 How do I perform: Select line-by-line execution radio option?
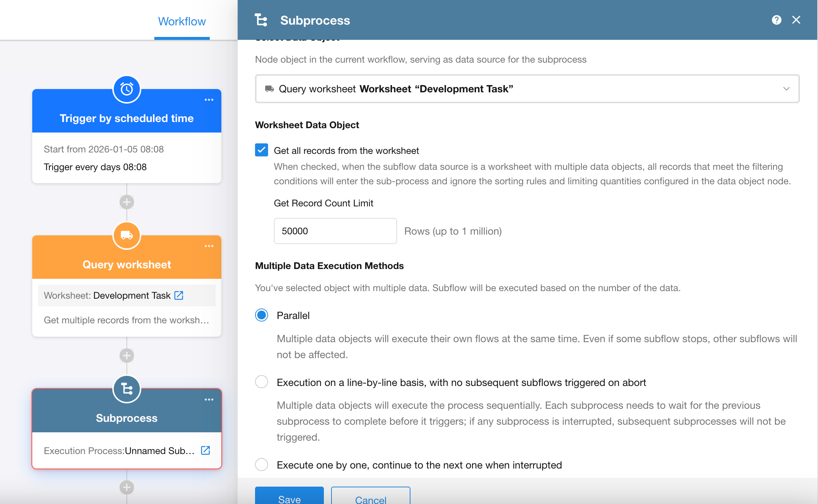click(262, 382)
